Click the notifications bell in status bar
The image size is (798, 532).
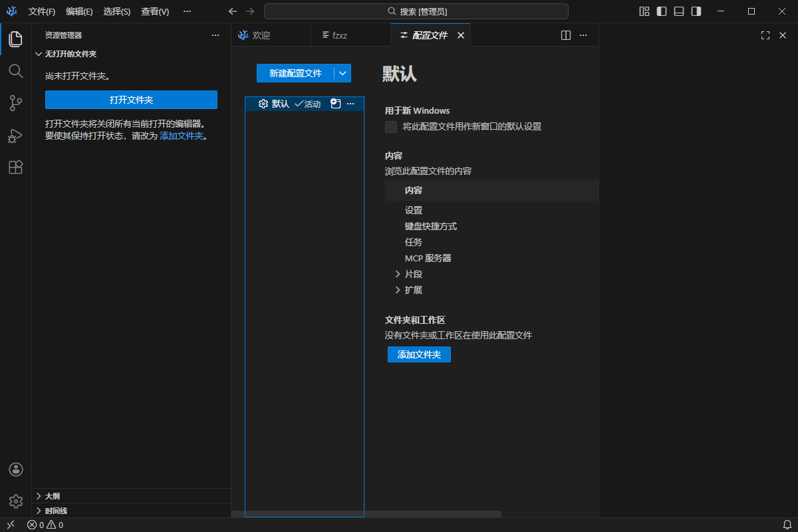pos(787,525)
